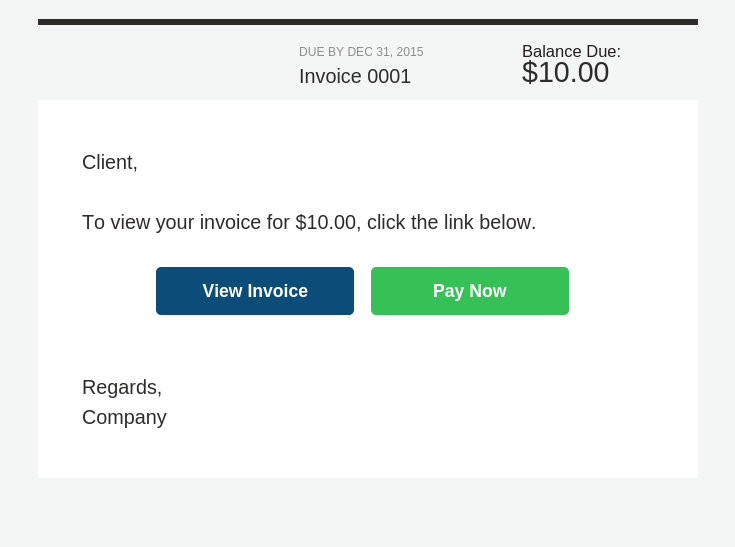Screen dimensions: 735x547
Task: Click the phrase click the link below
Action: point(451,223)
